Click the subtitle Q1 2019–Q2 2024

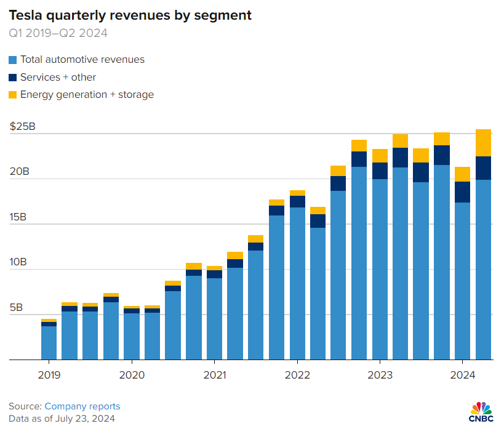58,33
